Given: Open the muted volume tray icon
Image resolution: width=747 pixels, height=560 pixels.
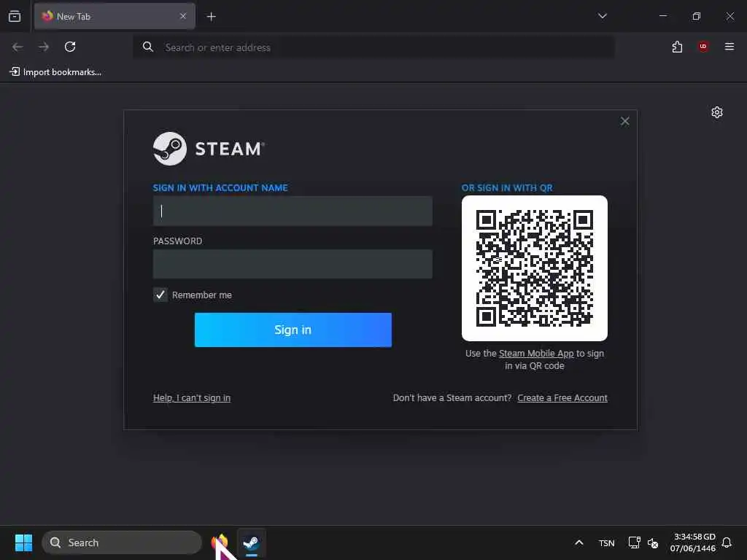Looking at the screenshot, I should pos(653,542).
